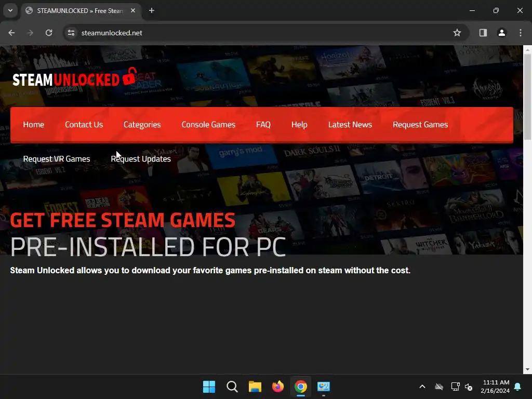This screenshot has width=532, height=399.
Task: View site information icon in address bar
Action: [x=71, y=33]
